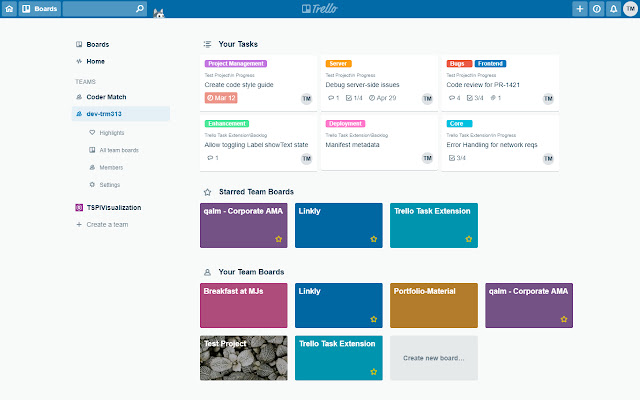Click the blue Frontend label

point(491,64)
